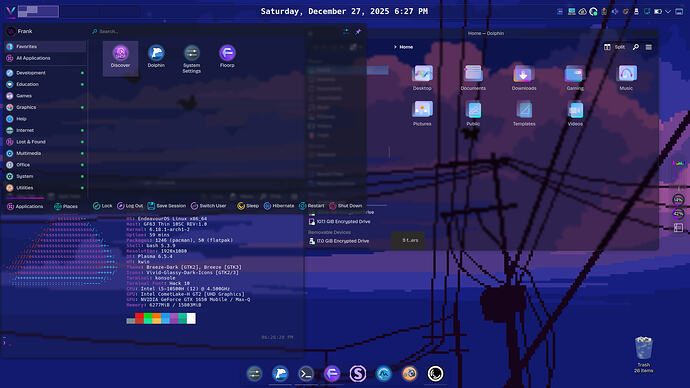Click the virtual desktop pager in top panel

click(x=38, y=11)
